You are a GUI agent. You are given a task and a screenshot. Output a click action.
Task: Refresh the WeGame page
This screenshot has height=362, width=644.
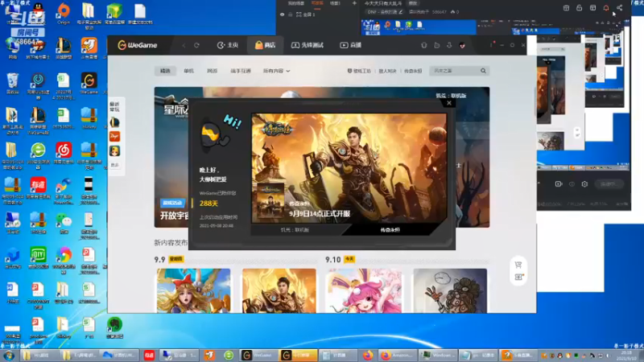[196, 45]
